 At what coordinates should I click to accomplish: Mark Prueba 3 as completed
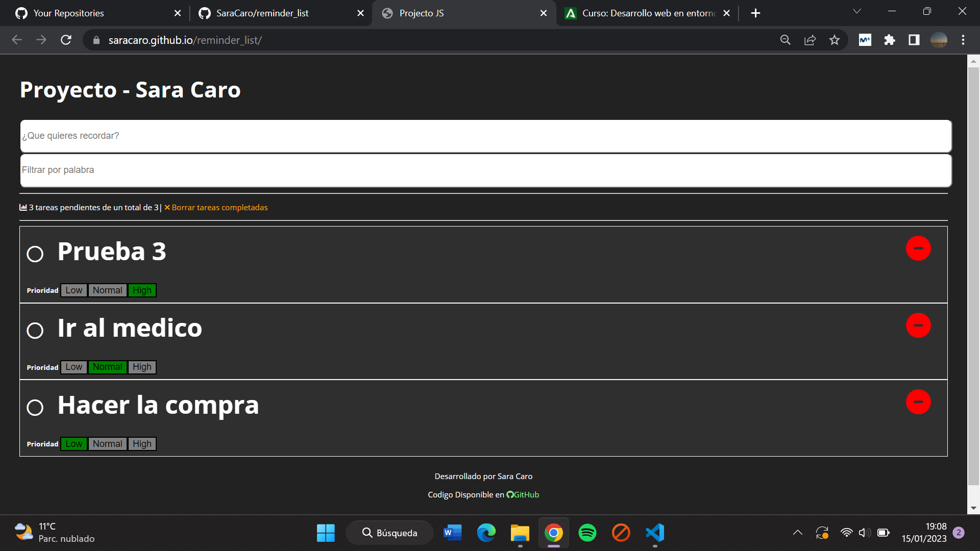click(x=35, y=253)
